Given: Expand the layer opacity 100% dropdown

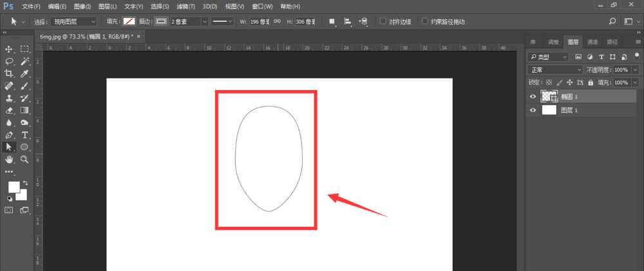Looking at the screenshot, I should coord(636,70).
